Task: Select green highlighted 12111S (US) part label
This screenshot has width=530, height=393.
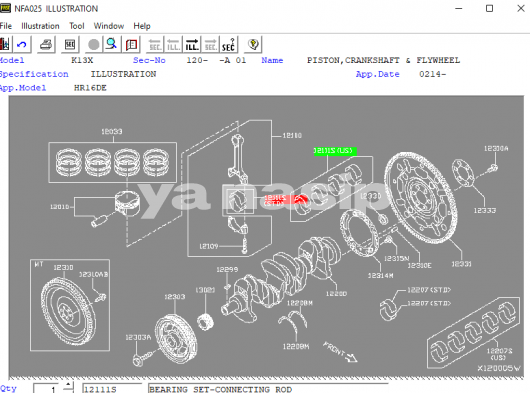Action: pos(335,151)
